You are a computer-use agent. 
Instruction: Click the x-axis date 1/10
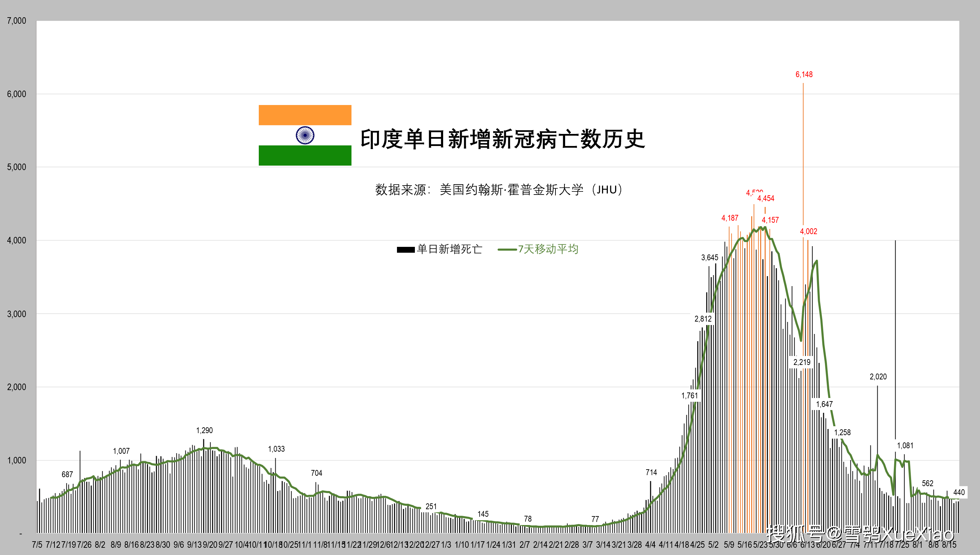[462, 545]
